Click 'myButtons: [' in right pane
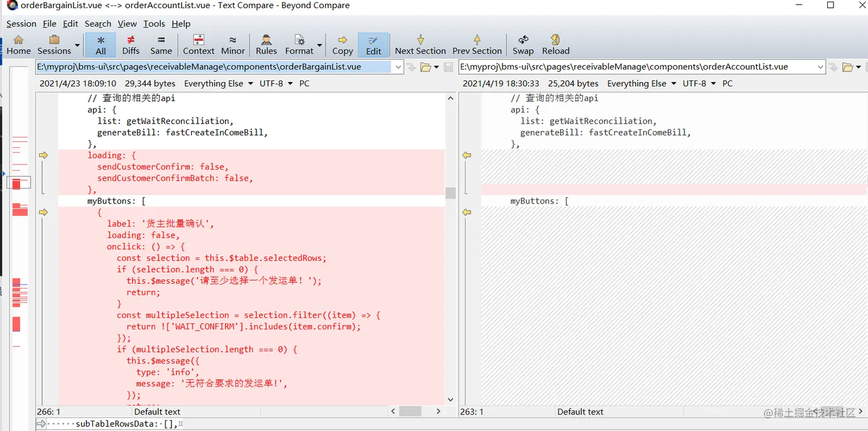Viewport: 868px width, 431px height. click(x=540, y=201)
